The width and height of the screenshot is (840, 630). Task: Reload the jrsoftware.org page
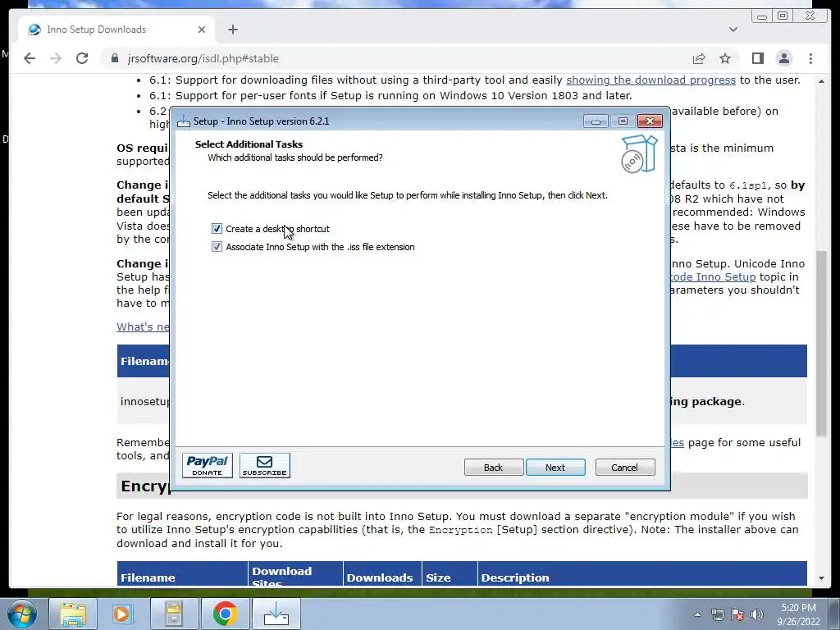[82, 58]
